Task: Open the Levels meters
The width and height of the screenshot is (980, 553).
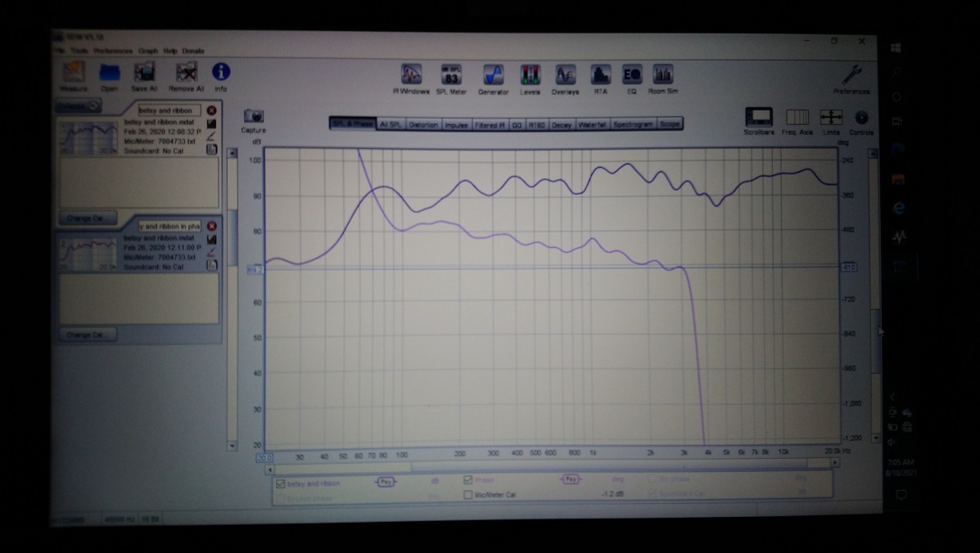Action: tap(530, 79)
